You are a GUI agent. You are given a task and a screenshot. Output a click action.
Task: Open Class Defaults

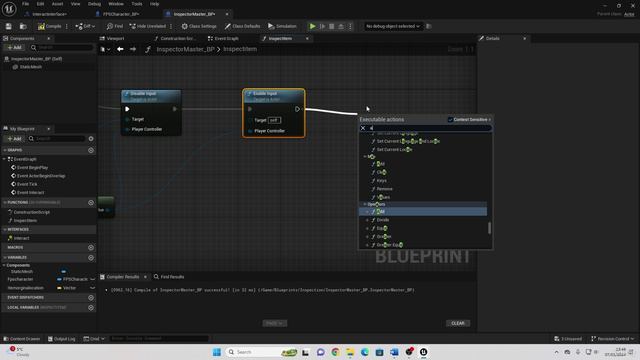[242, 26]
